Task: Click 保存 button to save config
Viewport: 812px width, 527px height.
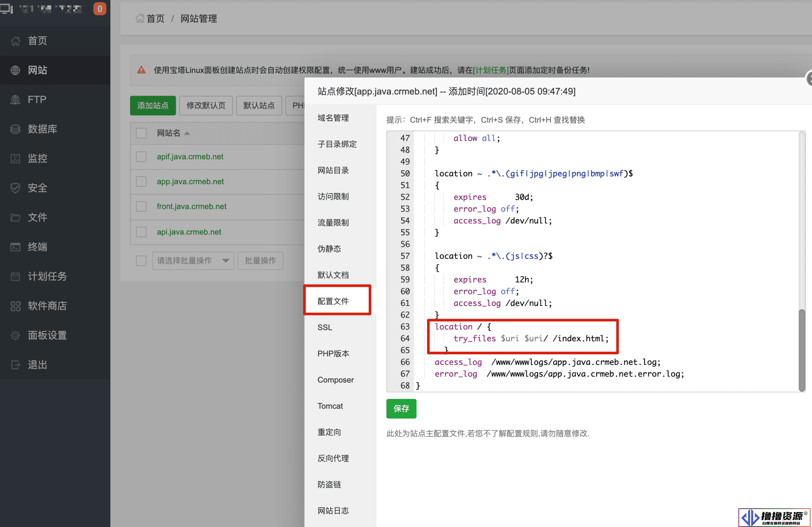Action: 401,408
